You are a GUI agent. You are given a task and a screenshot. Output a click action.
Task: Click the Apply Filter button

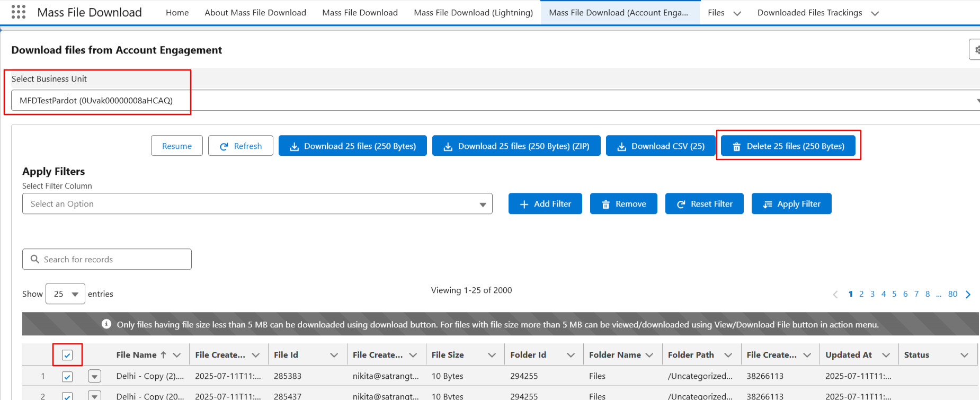click(x=791, y=203)
